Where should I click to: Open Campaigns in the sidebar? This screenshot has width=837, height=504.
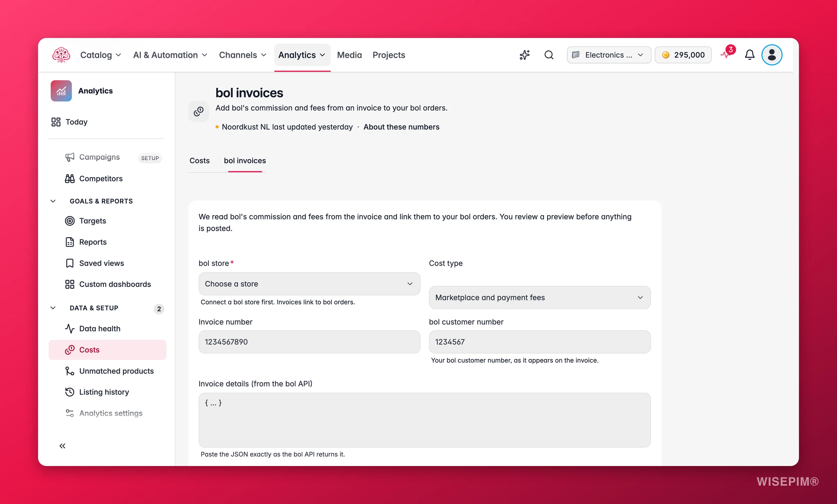pyautogui.click(x=99, y=157)
